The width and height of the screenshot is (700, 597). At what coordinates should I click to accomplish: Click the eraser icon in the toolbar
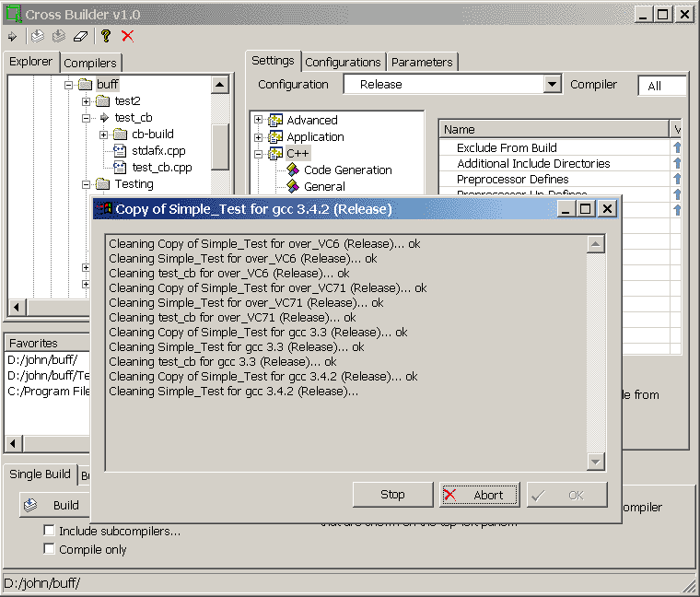pos(80,36)
